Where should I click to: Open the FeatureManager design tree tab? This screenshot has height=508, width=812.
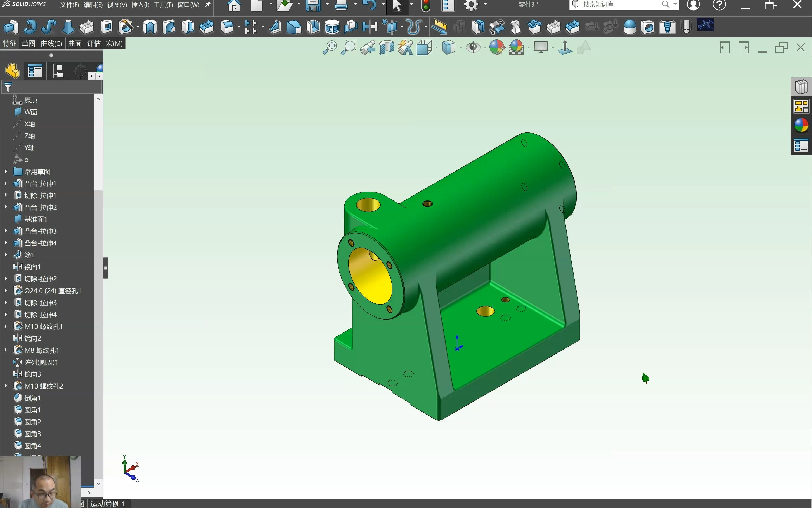click(x=12, y=71)
